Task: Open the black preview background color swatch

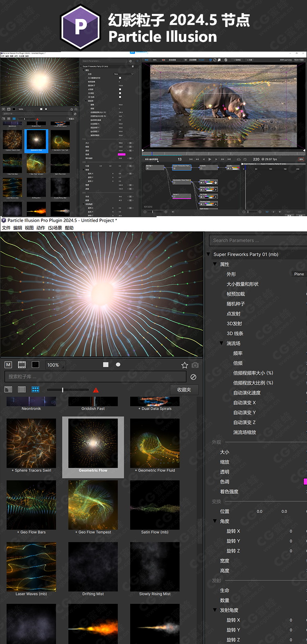Action: [x=36, y=365]
